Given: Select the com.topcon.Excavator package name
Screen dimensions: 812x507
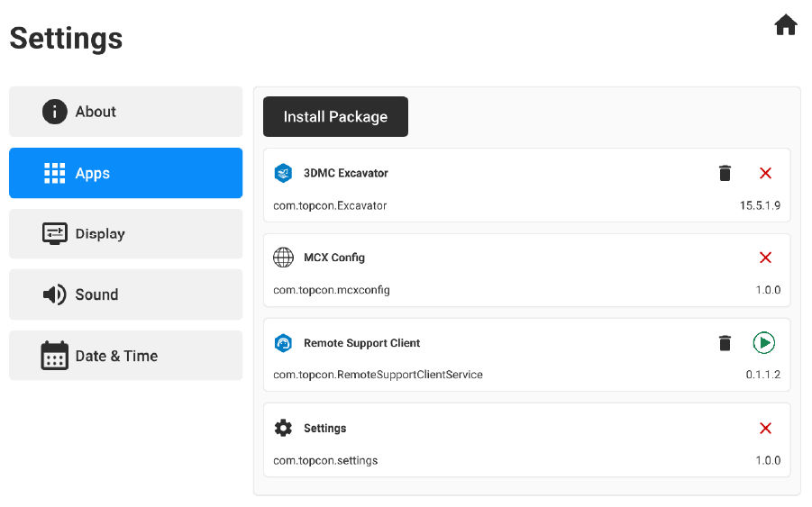Looking at the screenshot, I should (x=330, y=205).
